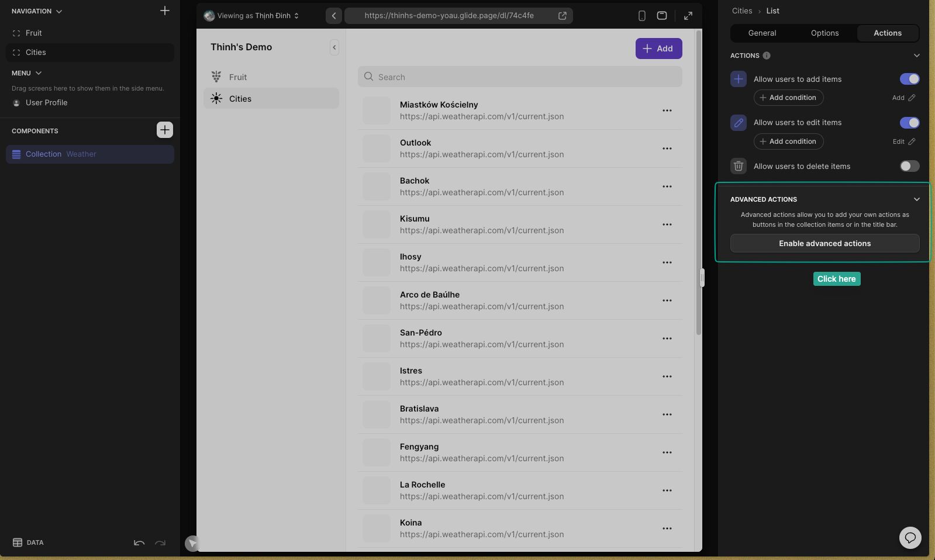Open fullscreen preview with expand icon
The image size is (935, 560).
(x=688, y=16)
